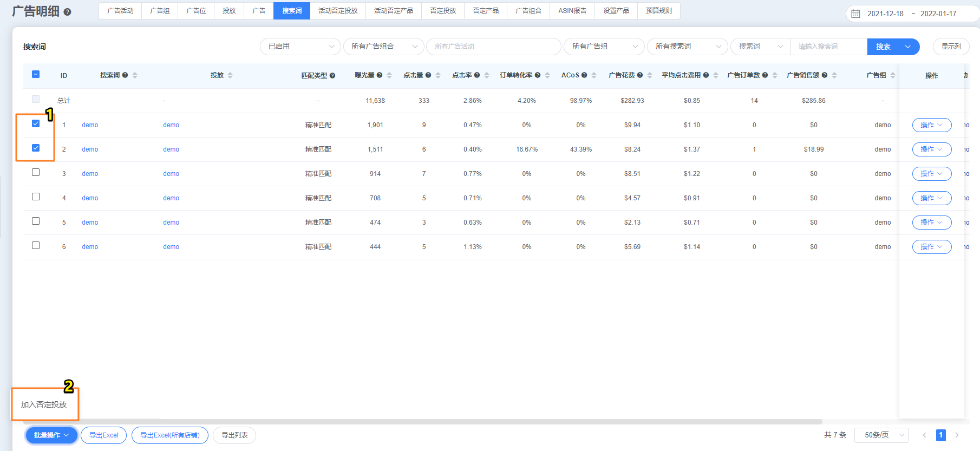
Task: Click the help icon next to 广告明细 title
Action: pyautogui.click(x=68, y=12)
